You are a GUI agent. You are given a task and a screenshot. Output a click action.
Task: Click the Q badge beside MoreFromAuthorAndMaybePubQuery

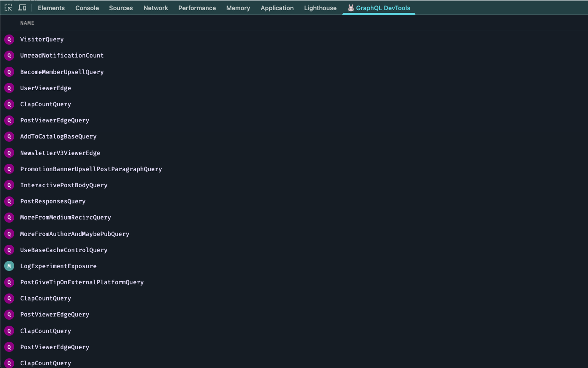(x=9, y=234)
